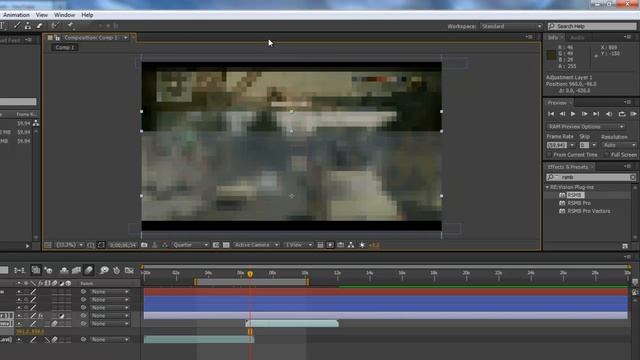Toggle the Loop option in Preview panel
Viewport: 640px width, 360px height.
[x=622, y=114]
